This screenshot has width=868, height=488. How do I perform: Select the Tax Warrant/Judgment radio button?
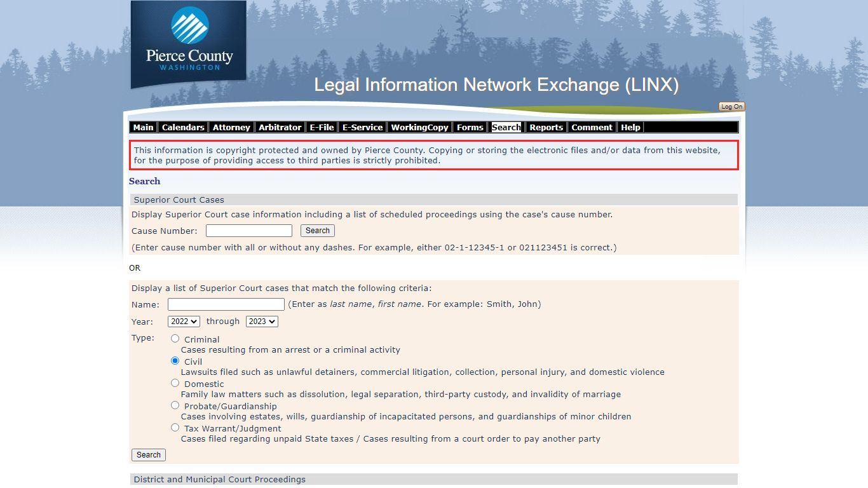175,428
